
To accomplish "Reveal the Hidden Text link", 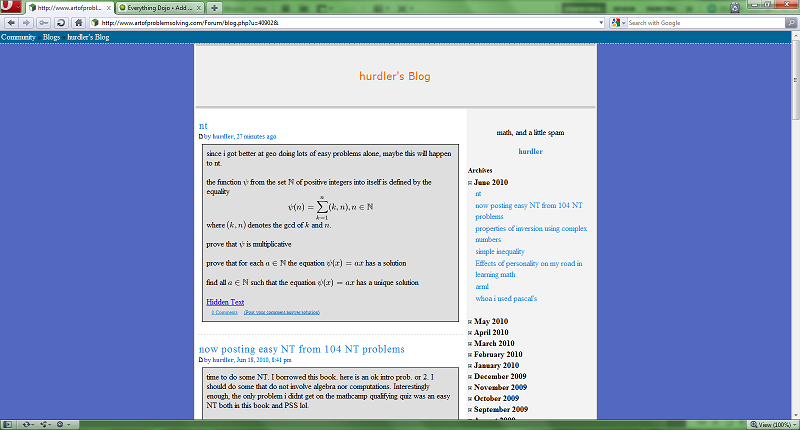I will pyautogui.click(x=225, y=302).
